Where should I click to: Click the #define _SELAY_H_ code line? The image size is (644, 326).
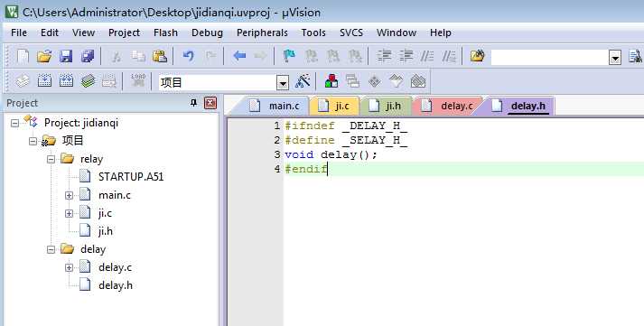[346, 140]
